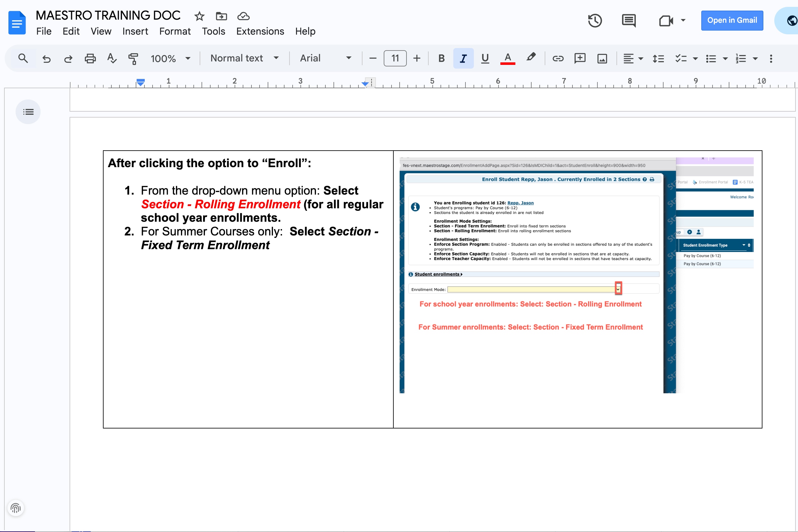Add a comment from the toolbar
798x532 pixels.
pos(580,58)
